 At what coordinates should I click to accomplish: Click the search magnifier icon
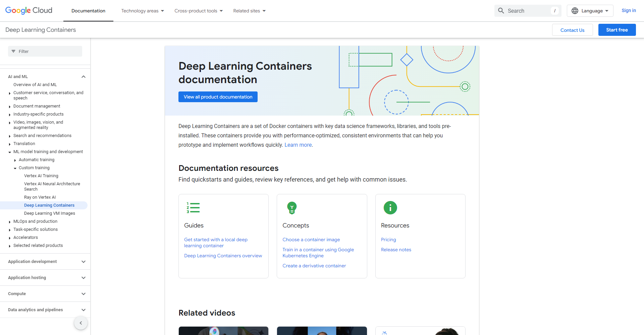pyautogui.click(x=501, y=10)
